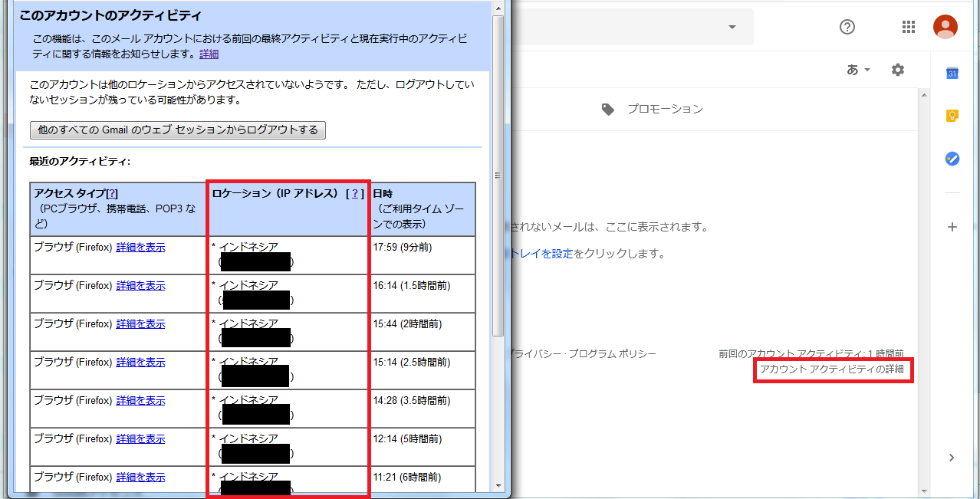Open Gmail settings via the gear icon
980x499 pixels.
(897, 70)
